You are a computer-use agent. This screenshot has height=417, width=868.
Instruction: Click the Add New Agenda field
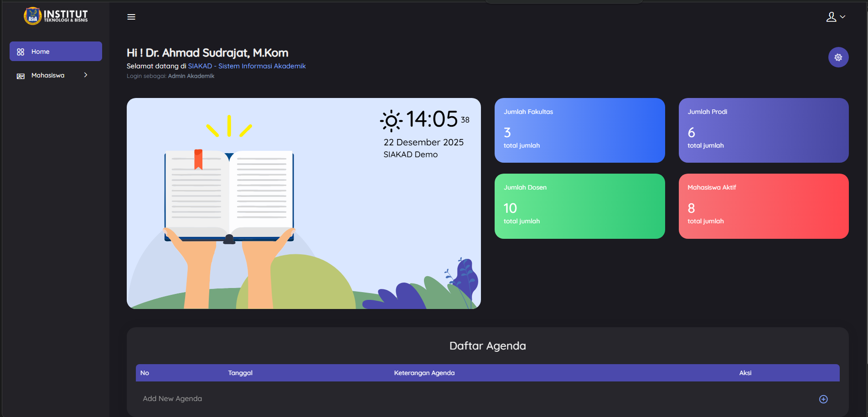click(172, 399)
